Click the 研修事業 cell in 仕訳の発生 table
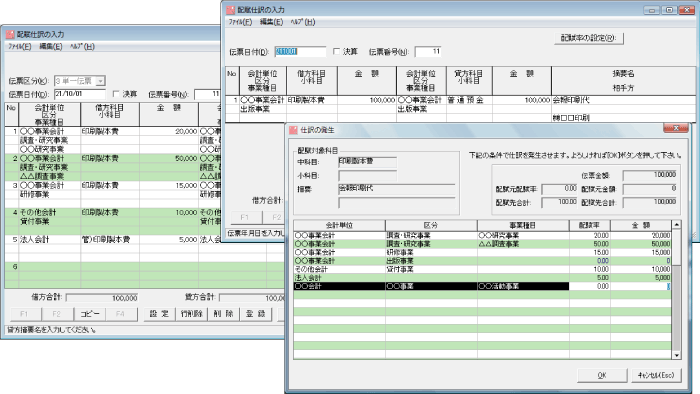 pyautogui.click(x=431, y=253)
